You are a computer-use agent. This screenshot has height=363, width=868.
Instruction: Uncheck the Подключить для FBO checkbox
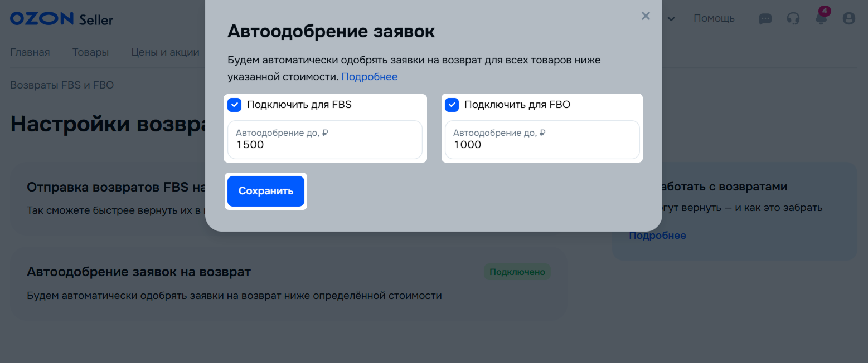(x=452, y=105)
